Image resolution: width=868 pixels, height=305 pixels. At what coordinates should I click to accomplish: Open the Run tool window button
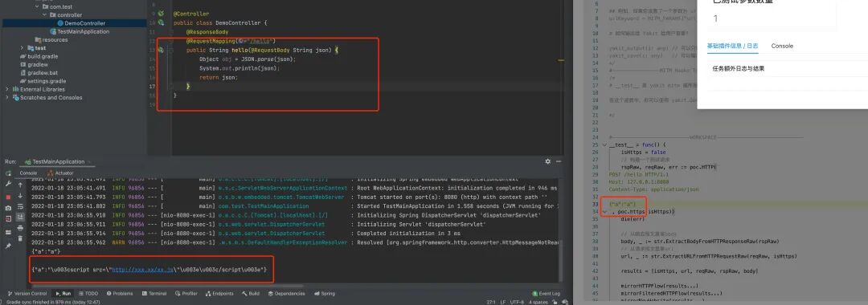point(63,294)
